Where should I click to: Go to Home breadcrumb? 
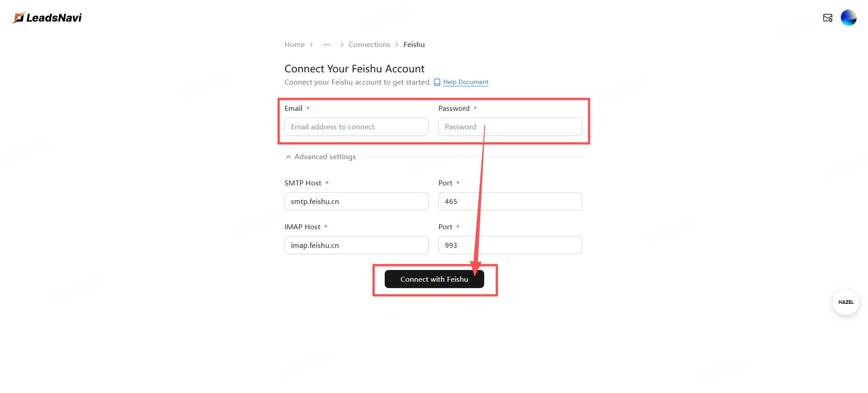point(294,45)
